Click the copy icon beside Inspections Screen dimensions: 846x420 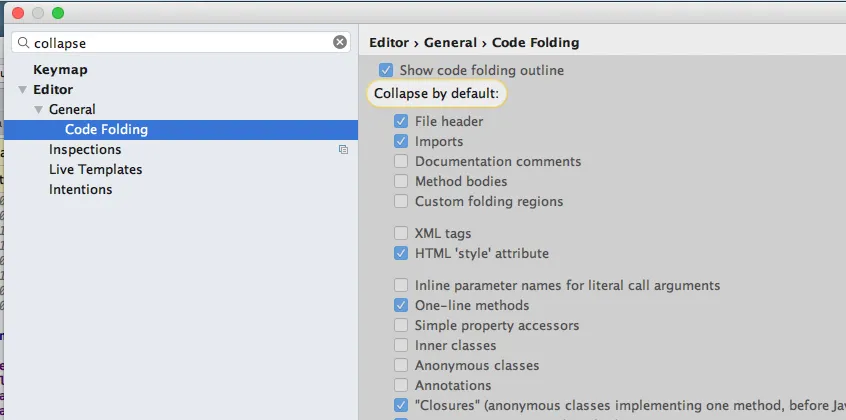tap(343, 150)
